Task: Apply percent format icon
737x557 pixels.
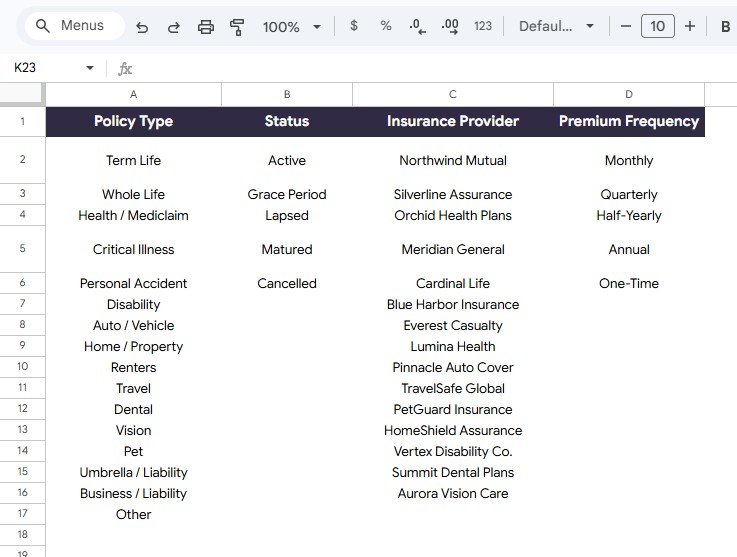Action: coord(386,26)
